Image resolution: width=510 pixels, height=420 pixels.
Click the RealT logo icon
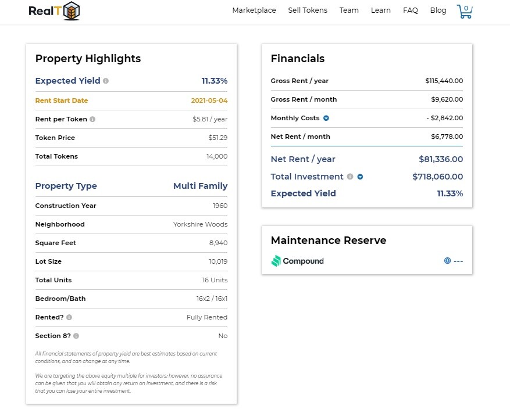coord(71,10)
